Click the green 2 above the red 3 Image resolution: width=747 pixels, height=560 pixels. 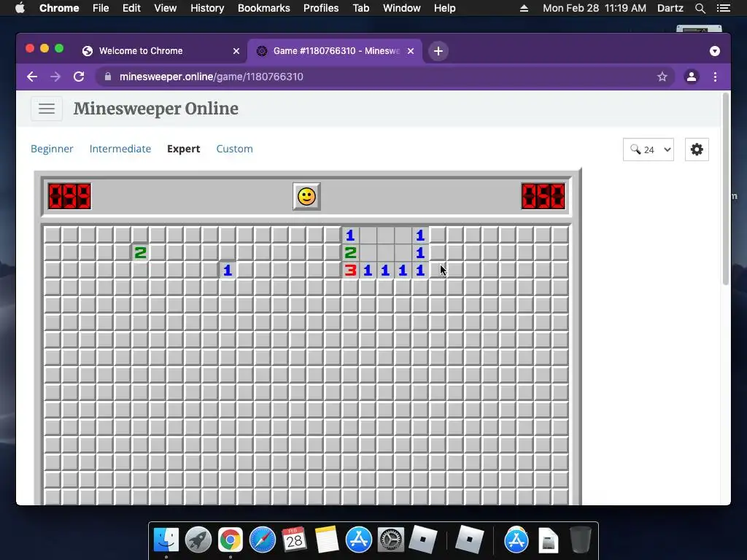[350, 253]
